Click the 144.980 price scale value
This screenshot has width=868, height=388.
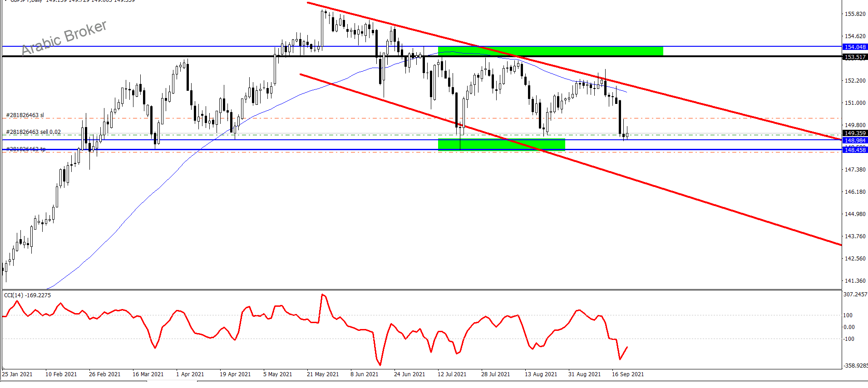[x=855, y=214]
